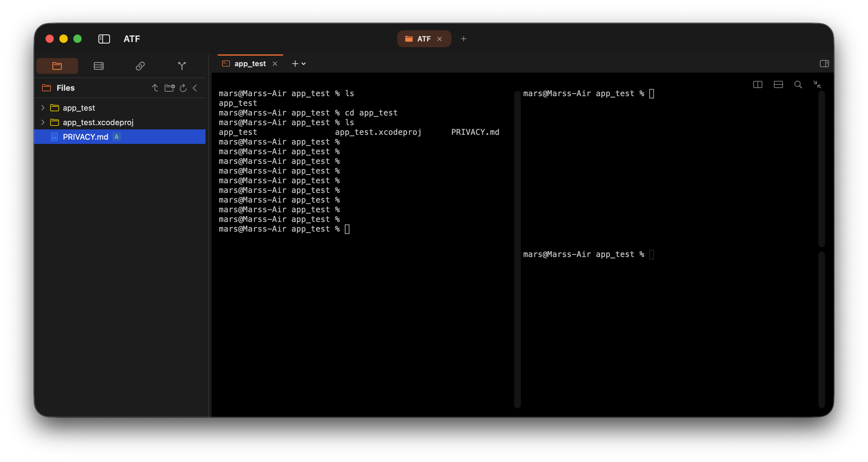The height and width of the screenshot is (462, 868).
Task: Click the lower right terminal scrollbar
Action: (x=821, y=330)
